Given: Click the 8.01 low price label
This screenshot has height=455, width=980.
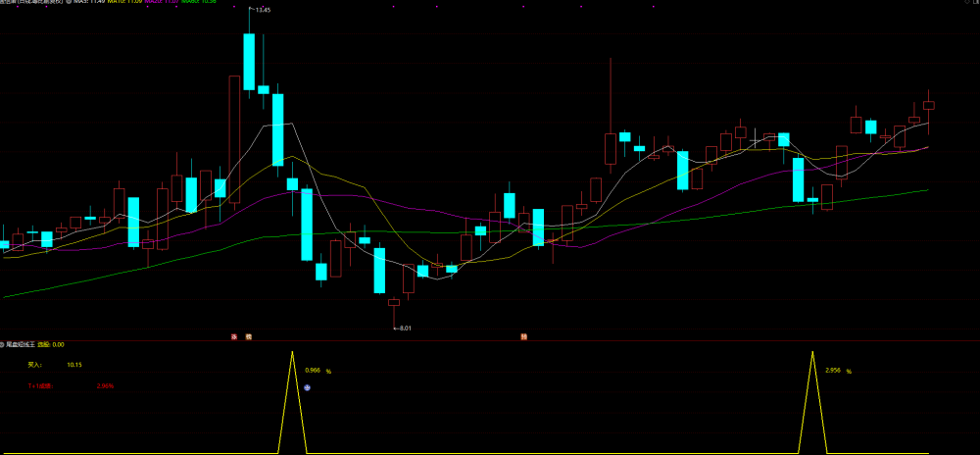Looking at the screenshot, I should coord(403,328).
